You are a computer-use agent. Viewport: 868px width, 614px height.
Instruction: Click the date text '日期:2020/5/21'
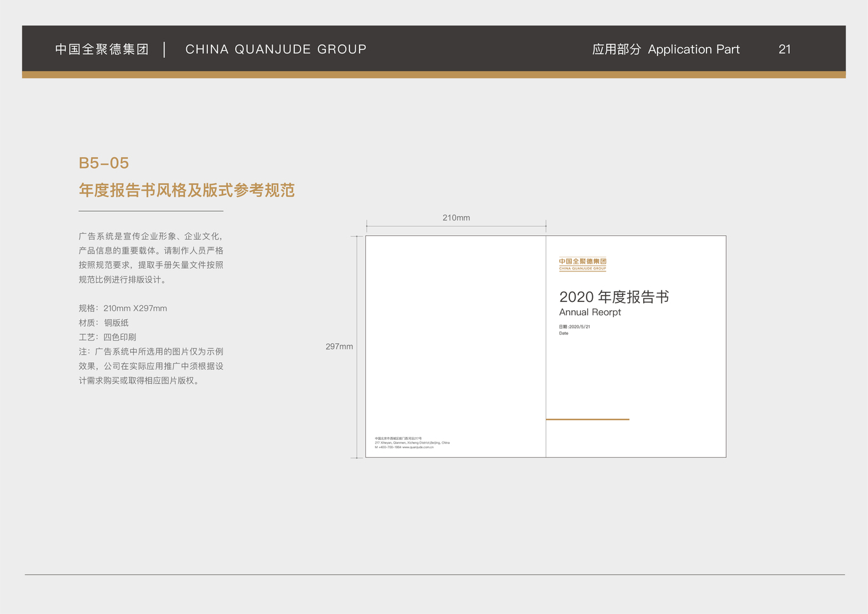pyautogui.click(x=574, y=327)
